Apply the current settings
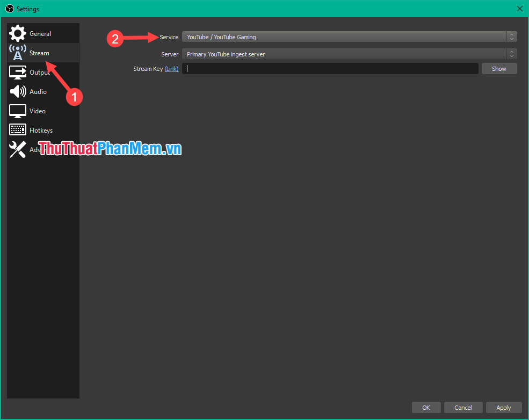This screenshot has width=529, height=420. (503, 407)
